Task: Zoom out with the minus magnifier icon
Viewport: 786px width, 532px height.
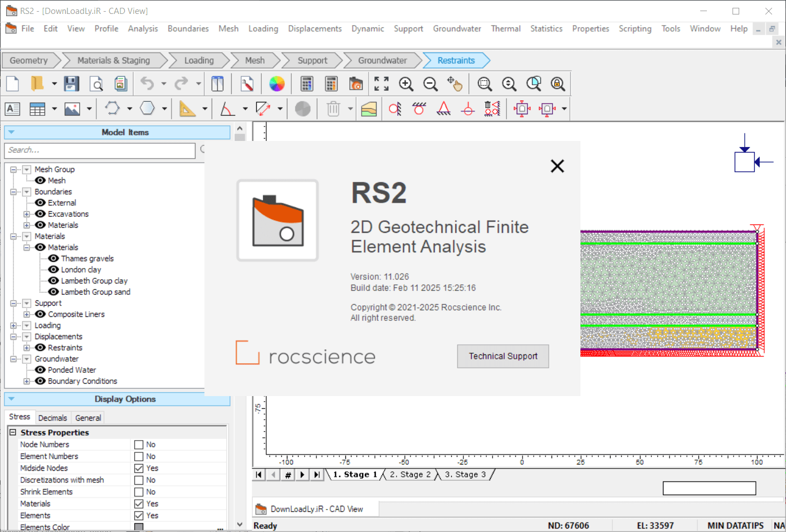Action: point(431,84)
